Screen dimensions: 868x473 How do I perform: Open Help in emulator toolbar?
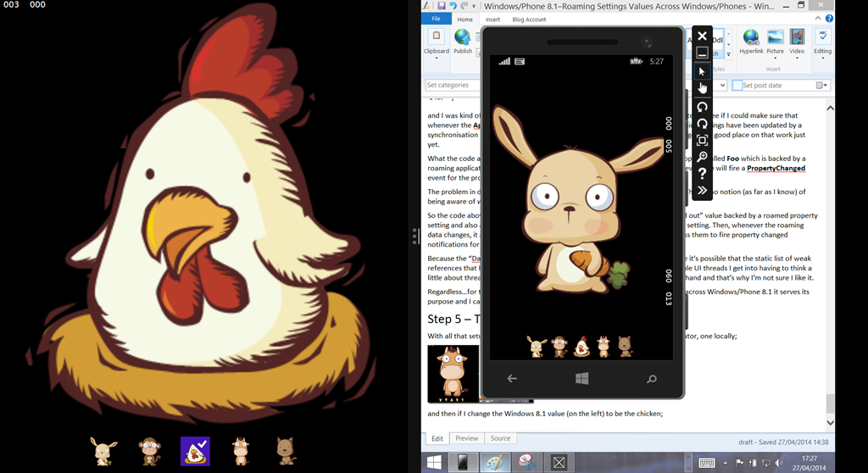point(702,174)
